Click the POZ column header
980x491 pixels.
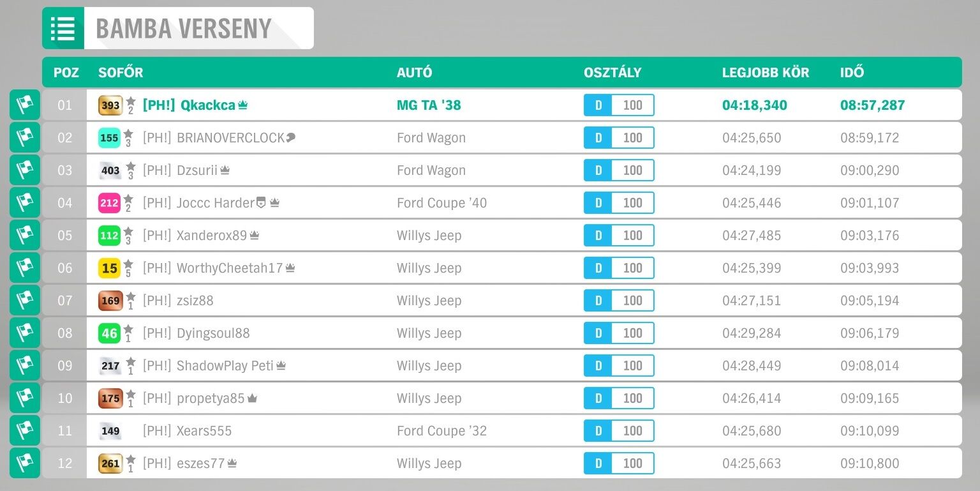(x=66, y=72)
